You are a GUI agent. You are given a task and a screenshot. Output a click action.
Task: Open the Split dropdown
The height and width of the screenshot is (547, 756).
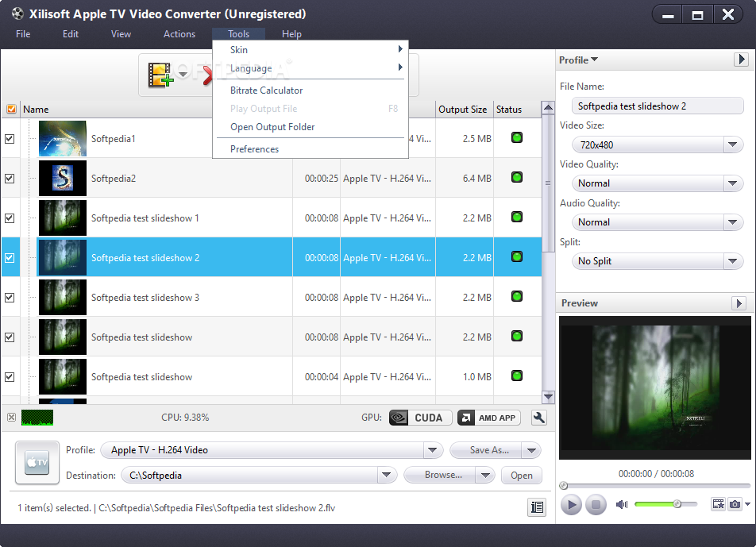[732, 261]
